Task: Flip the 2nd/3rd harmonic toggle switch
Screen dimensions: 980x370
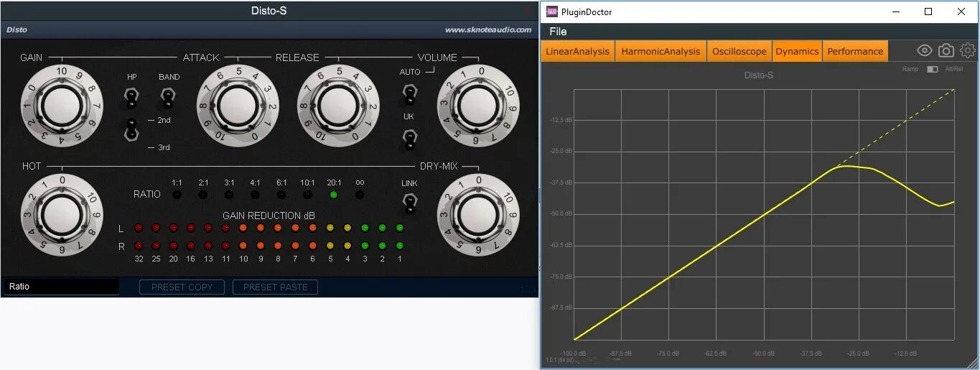Action: point(131,129)
